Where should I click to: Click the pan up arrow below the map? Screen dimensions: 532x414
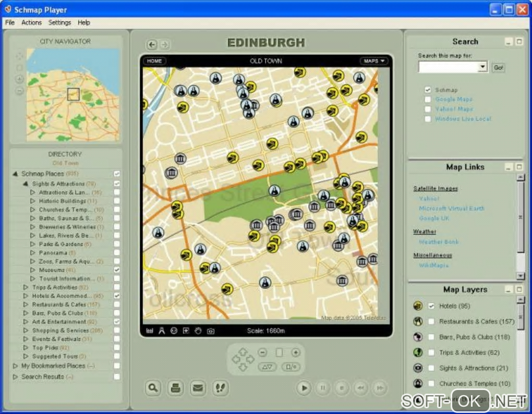pos(243,352)
